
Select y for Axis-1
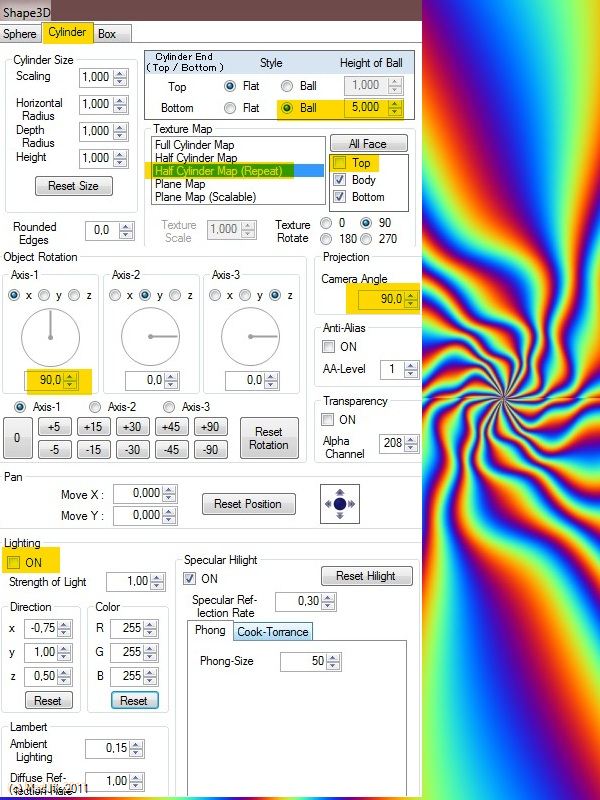click(44, 295)
